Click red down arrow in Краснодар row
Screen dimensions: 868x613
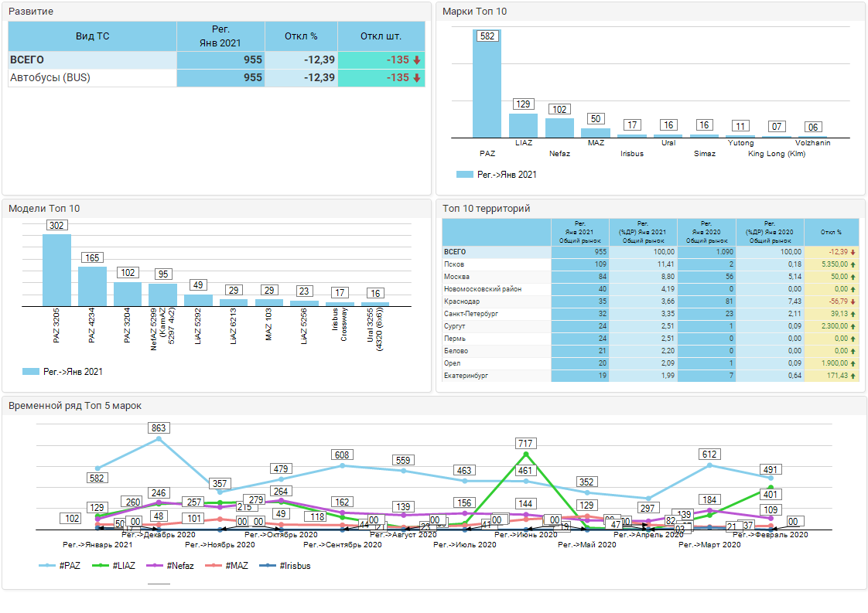(x=853, y=301)
